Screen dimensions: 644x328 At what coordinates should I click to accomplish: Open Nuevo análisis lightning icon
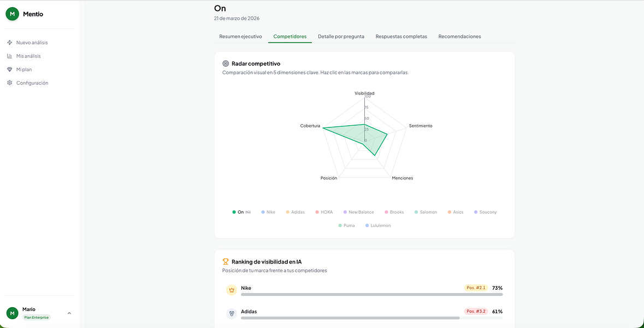10,43
